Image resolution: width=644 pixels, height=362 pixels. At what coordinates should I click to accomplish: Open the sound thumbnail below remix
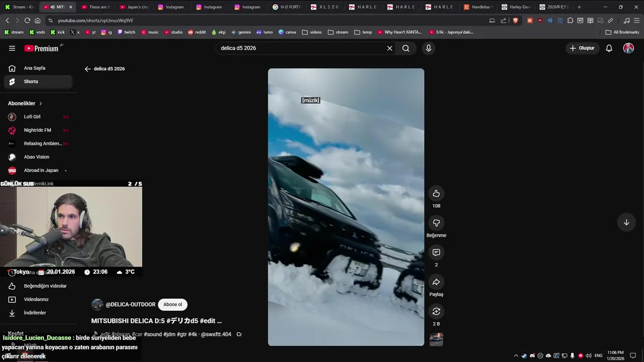436,339
